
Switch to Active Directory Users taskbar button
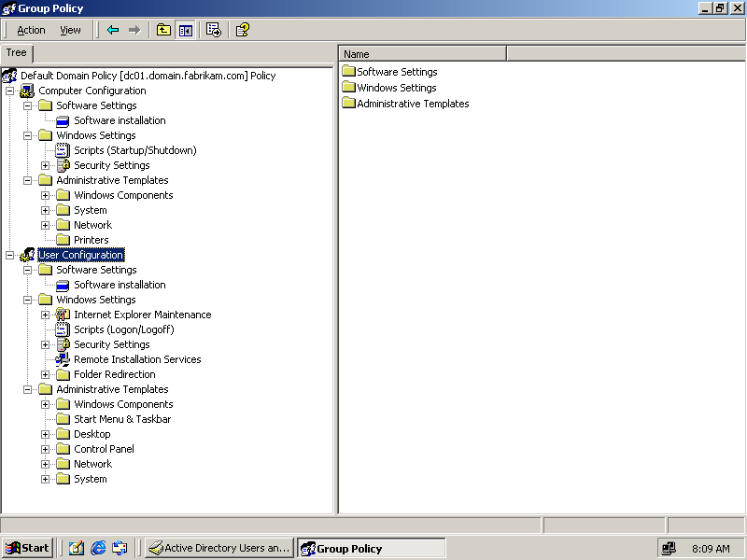[x=219, y=548]
